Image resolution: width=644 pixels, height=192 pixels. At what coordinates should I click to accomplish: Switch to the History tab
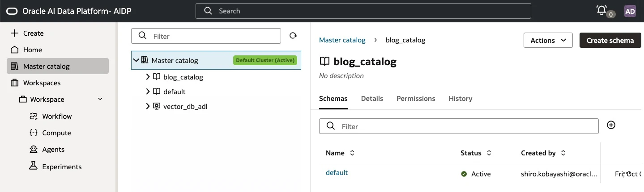461,98
